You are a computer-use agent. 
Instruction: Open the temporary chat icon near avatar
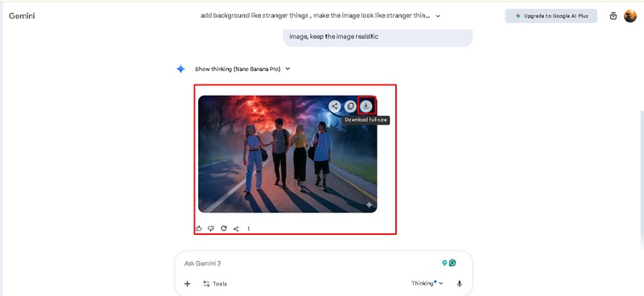(613, 16)
